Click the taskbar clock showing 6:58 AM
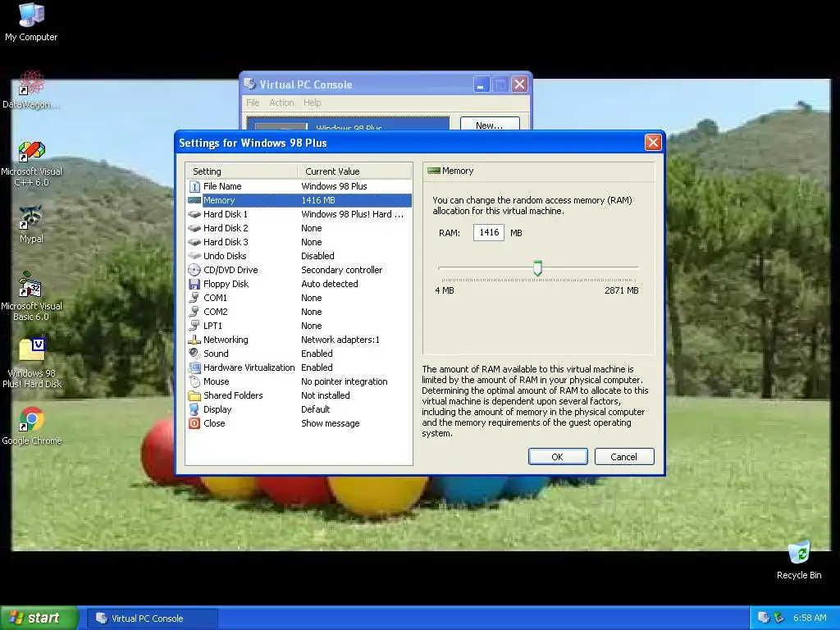The height and width of the screenshot is (630, 840). click(810, 618)
